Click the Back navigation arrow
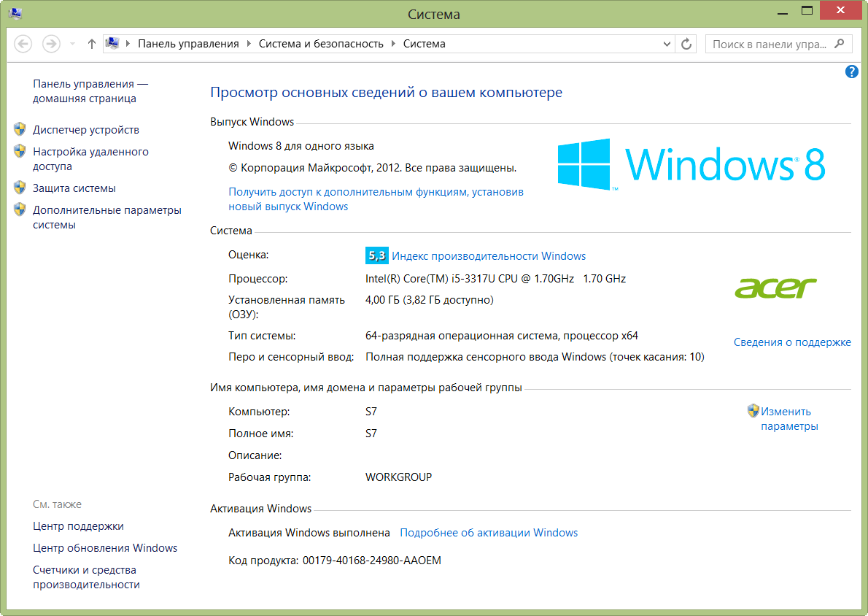The width and height of the screenshot is (868, 616). click(23, 44)
